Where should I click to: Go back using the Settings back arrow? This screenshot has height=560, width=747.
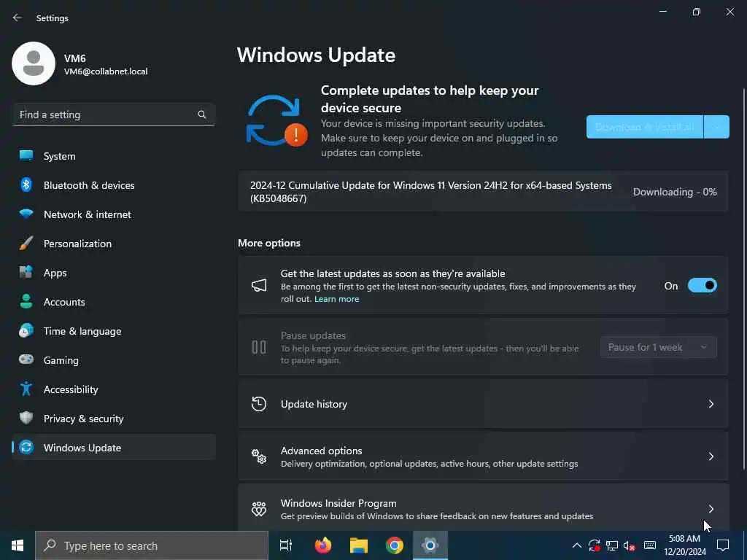[18, 17]
